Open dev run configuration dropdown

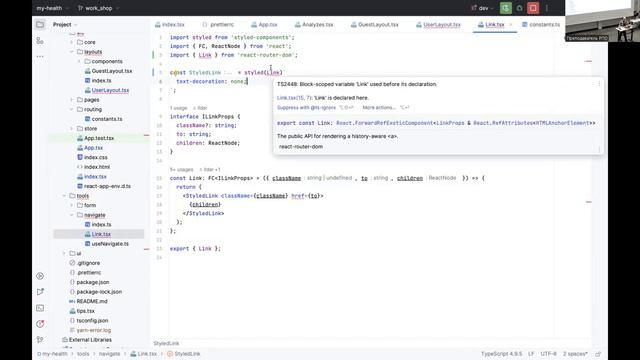482,8
